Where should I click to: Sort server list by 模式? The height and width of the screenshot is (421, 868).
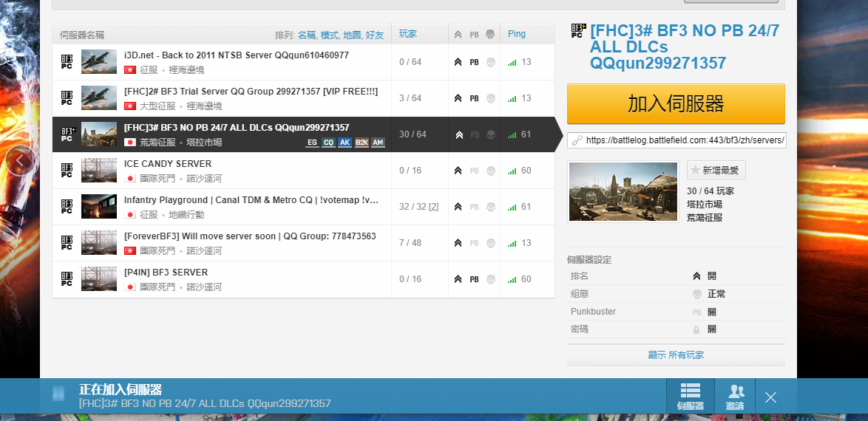[x=329, y=35]
